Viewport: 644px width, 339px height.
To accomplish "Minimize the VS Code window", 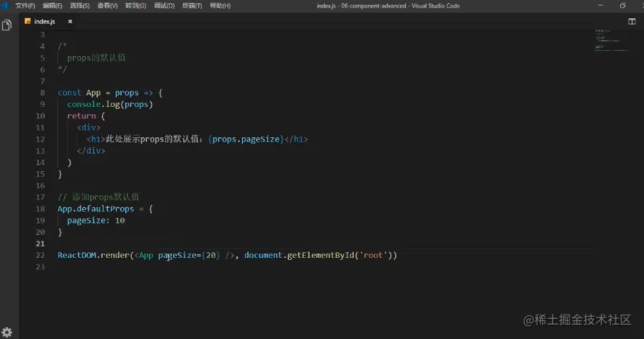I will [x=601, y=5].
